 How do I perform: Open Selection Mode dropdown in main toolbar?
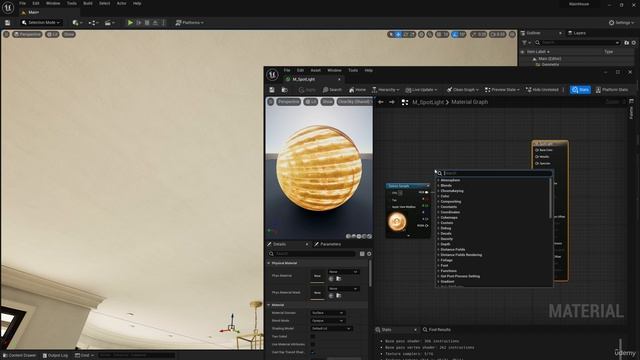(x=41, y=22)
